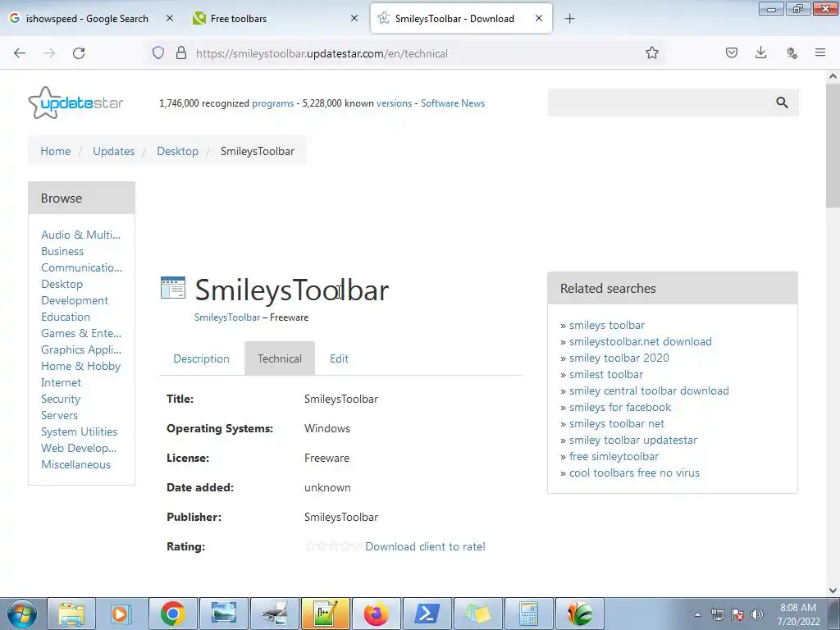Click the Desktop breadcrumb link
The image size is (840, 630).
(x=178, y=151)
